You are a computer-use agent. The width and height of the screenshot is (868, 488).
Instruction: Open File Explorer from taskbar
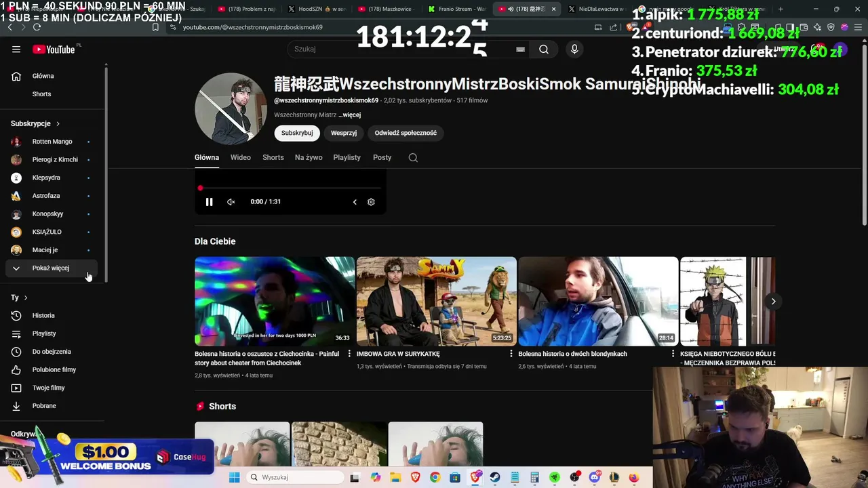click(x=395, y=477)
